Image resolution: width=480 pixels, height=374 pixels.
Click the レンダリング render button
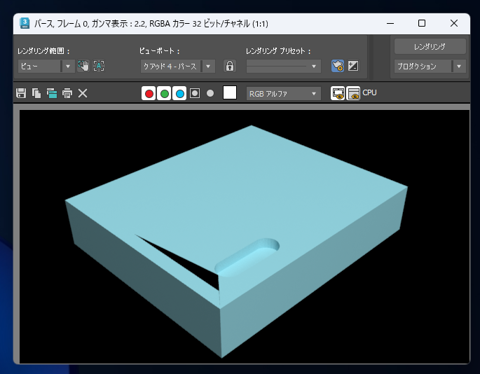coord(430,47)
